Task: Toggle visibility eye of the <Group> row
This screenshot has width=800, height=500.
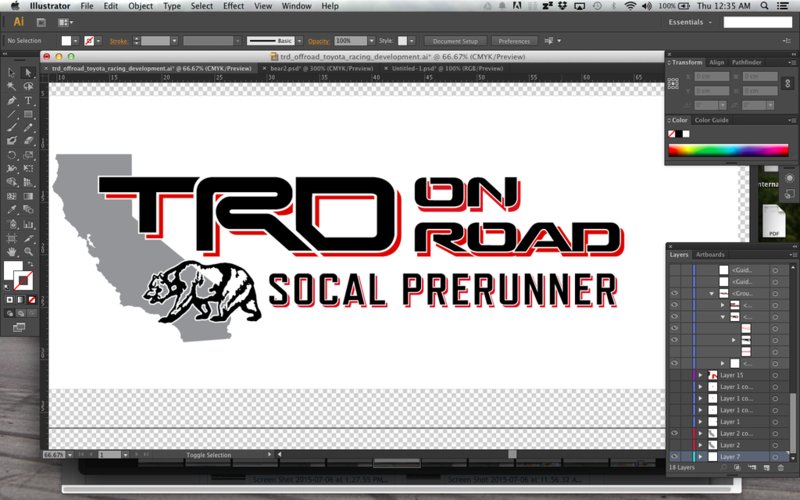Action: tap(674, 293)
